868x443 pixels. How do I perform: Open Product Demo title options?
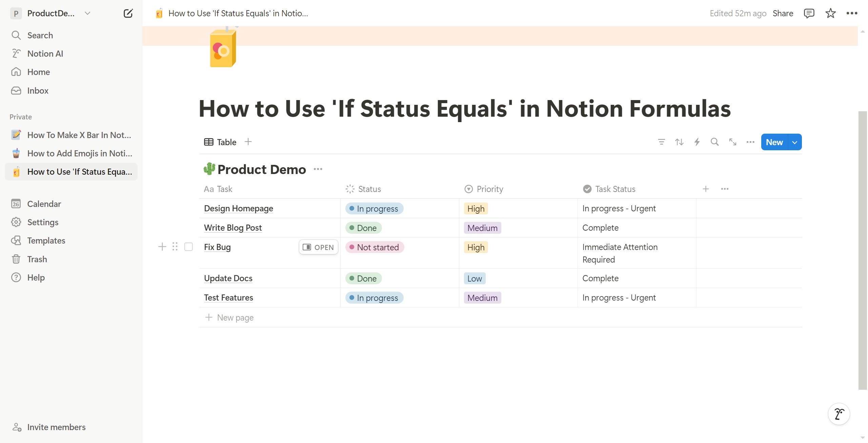click(x=318, y=169)
